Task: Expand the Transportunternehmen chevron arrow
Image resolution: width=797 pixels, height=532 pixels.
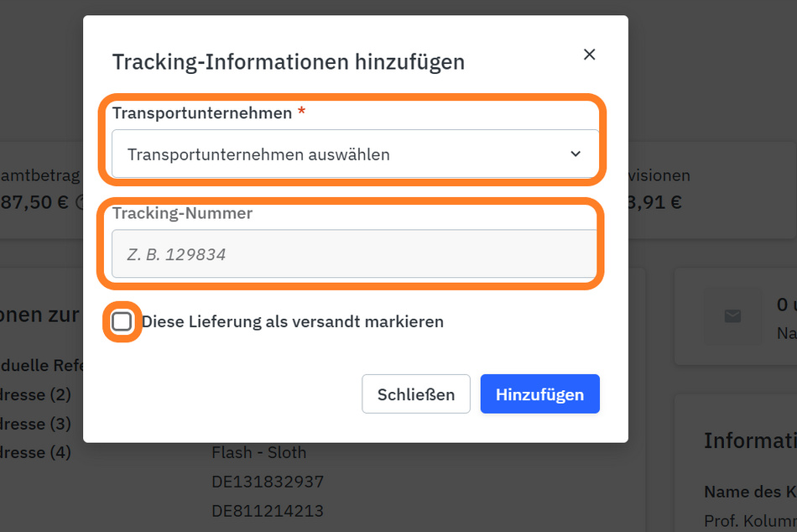Action: pyautogui.click(x=576, y=154)
